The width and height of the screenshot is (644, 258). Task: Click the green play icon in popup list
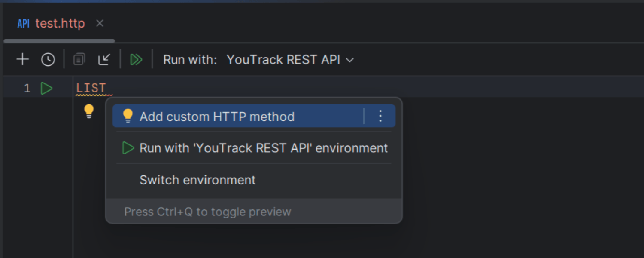click(x=128, y=148)
